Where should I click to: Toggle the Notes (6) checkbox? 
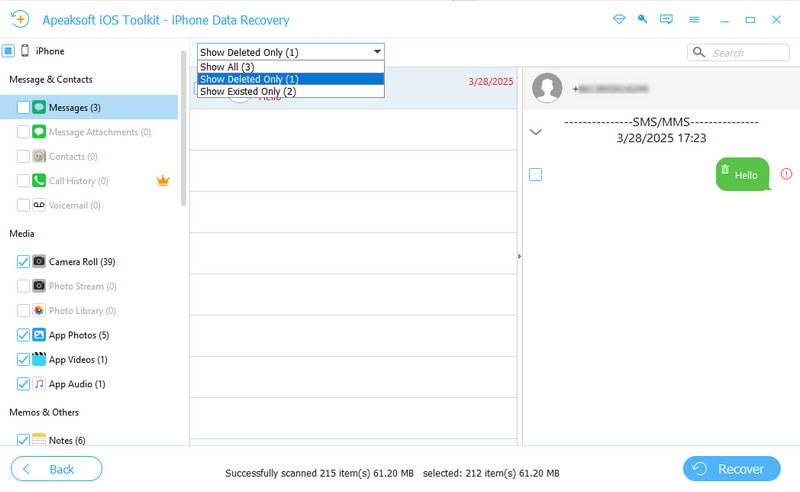[23, 439]
